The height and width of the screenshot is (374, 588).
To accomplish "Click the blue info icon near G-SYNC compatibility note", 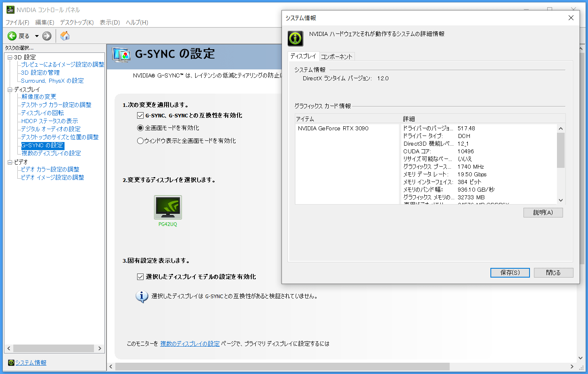I will point(142,297).
